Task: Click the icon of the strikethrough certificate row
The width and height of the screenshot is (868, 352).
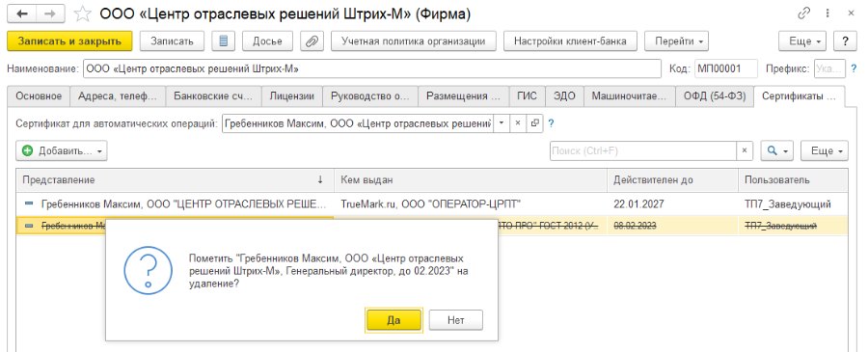Action: click(x=29, y=226)
